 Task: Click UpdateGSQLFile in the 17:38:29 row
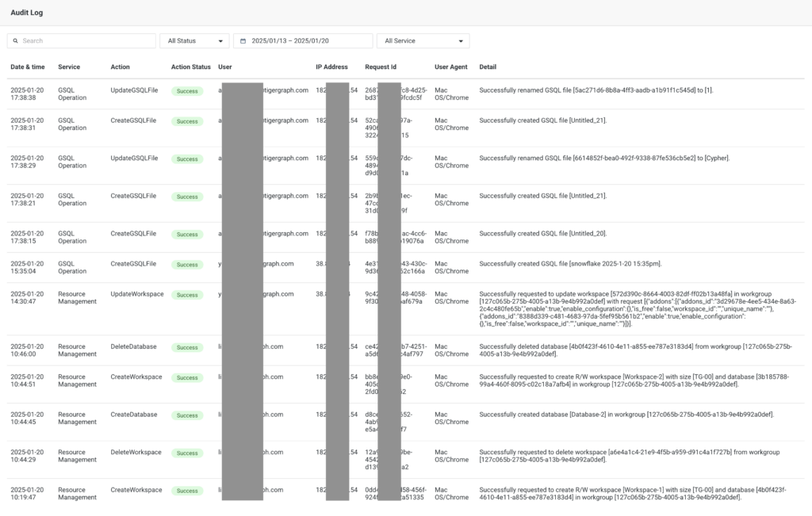[x=134, y=159]
